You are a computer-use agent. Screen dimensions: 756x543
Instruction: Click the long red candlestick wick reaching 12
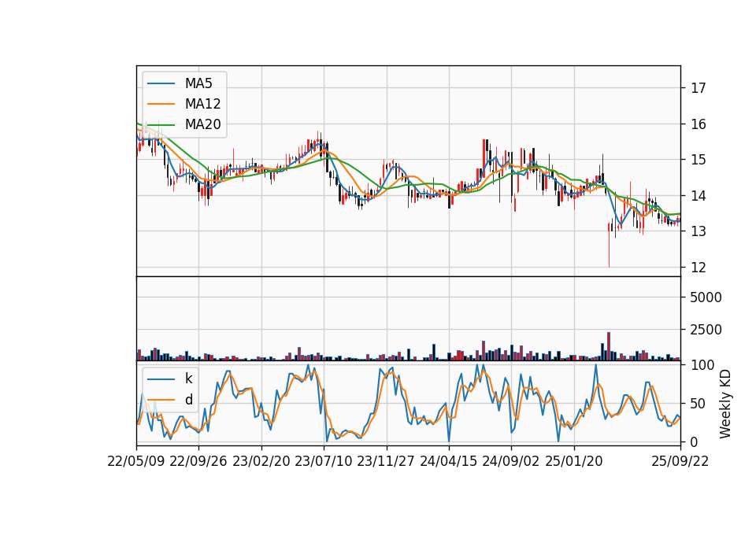(x=609, y=245)
